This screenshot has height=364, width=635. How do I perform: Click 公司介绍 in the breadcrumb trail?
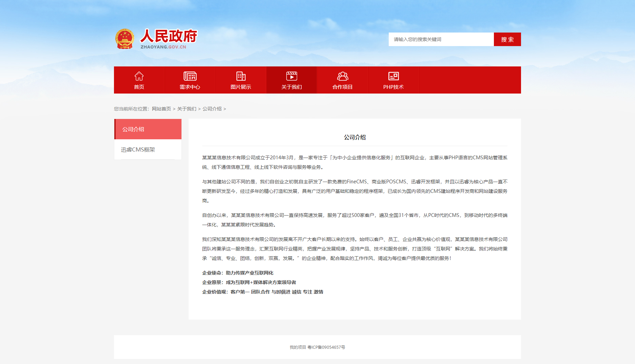[212, 109]
